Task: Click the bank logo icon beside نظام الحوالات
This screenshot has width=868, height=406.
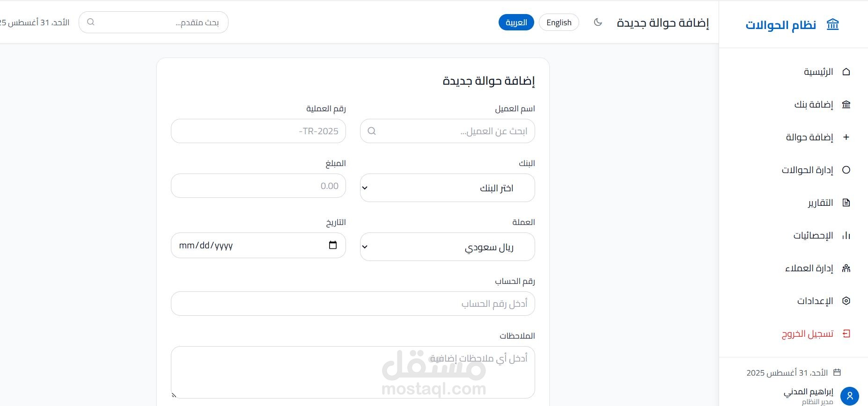Action: coord(832,24)
